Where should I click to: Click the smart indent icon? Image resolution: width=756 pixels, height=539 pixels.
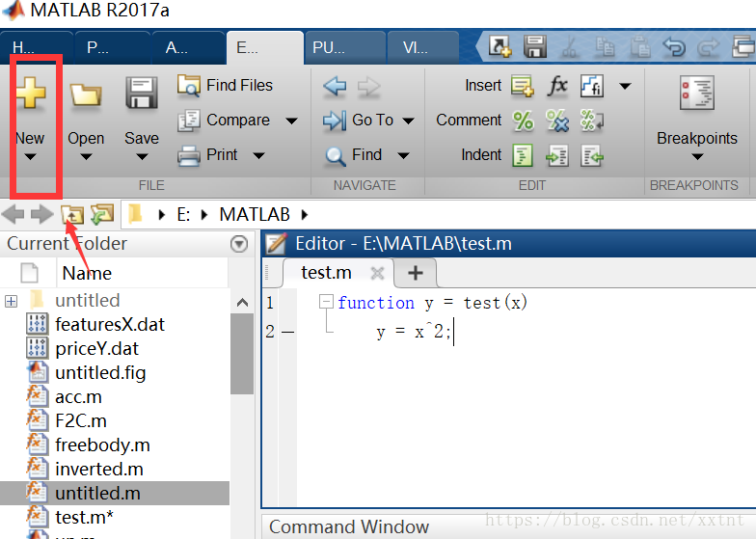click(523, 155)
